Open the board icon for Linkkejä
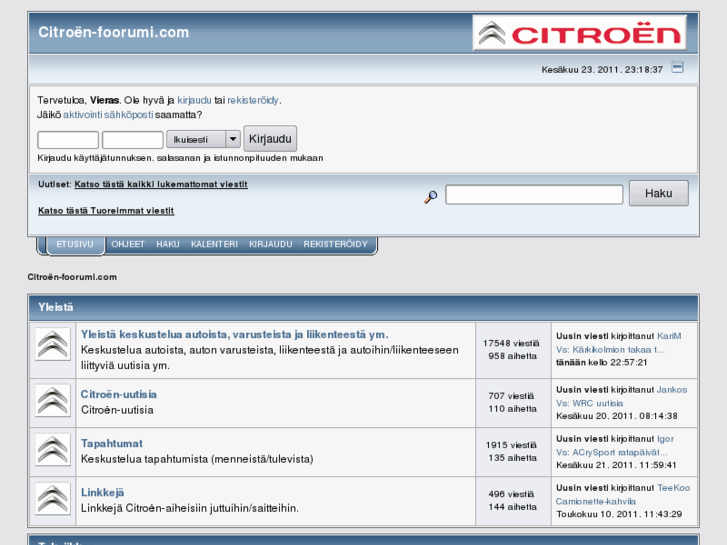The image size is (727, 545). tap(53, 499)
